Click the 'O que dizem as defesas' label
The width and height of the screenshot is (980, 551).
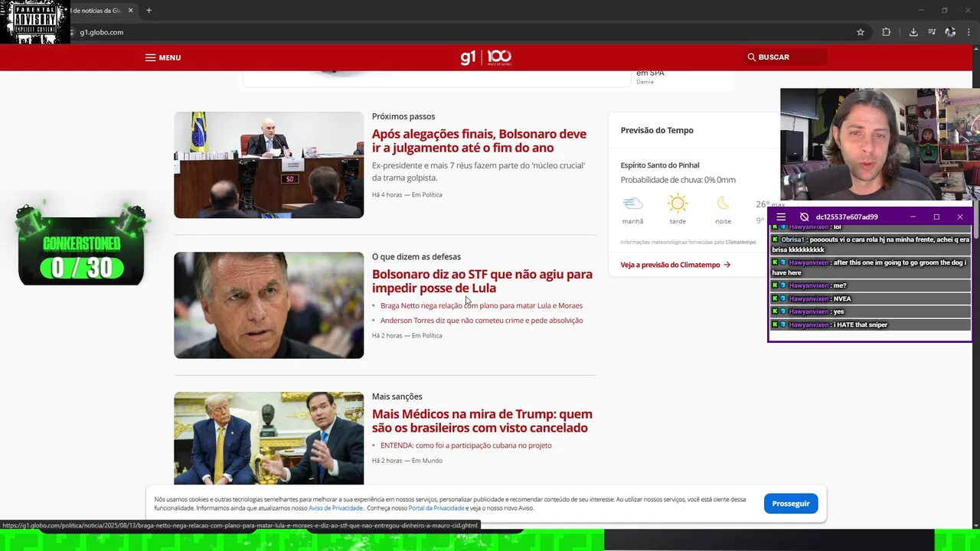416,256
